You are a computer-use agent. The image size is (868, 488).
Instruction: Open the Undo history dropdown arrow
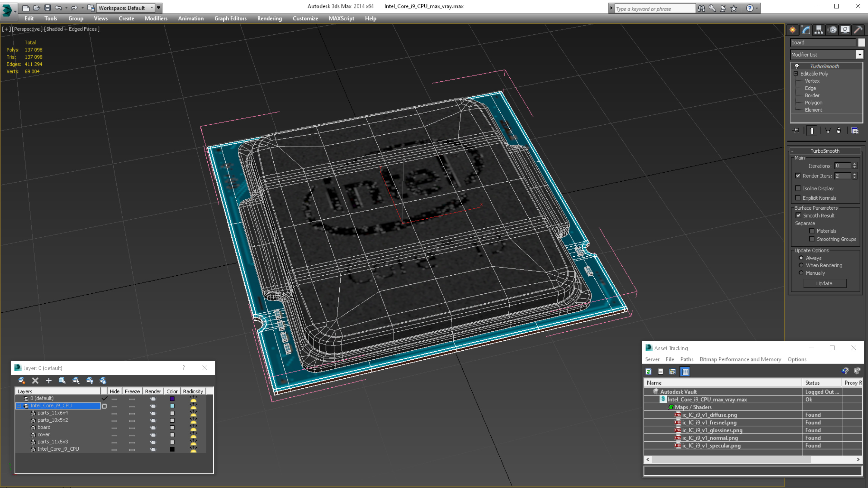(66, 8)
